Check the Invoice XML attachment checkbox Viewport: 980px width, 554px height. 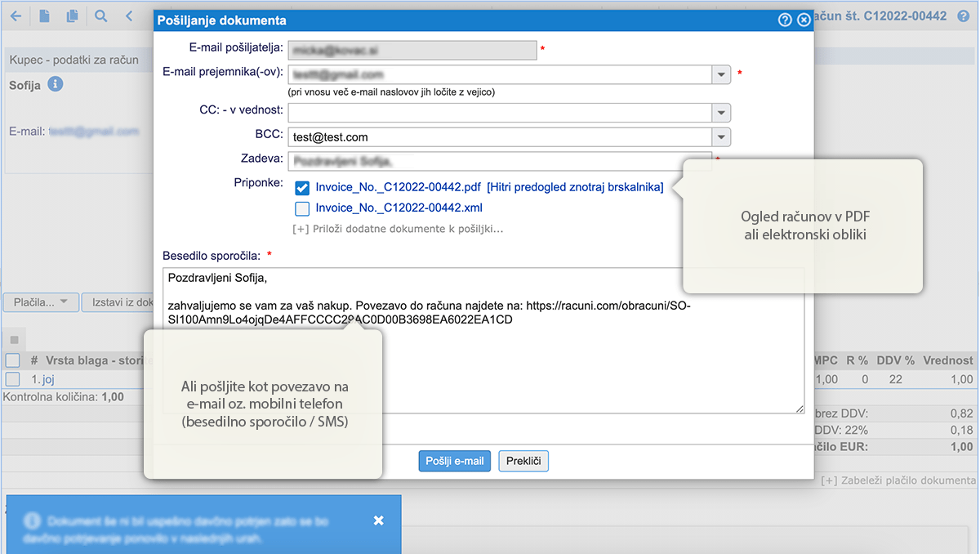pos(302,208)
